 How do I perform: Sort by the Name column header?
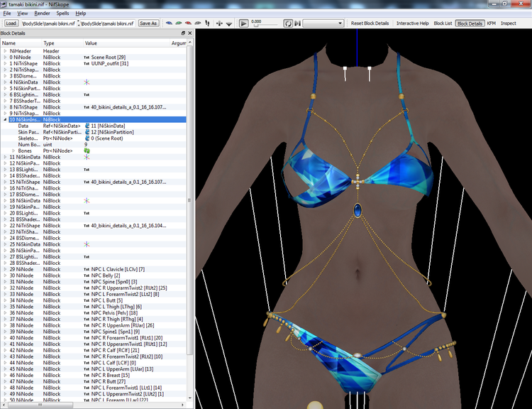[x=21, y=43]
